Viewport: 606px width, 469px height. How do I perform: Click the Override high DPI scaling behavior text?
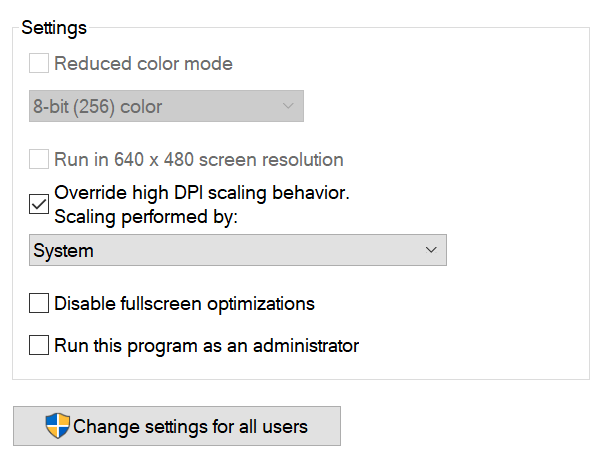tap(201, 192)
